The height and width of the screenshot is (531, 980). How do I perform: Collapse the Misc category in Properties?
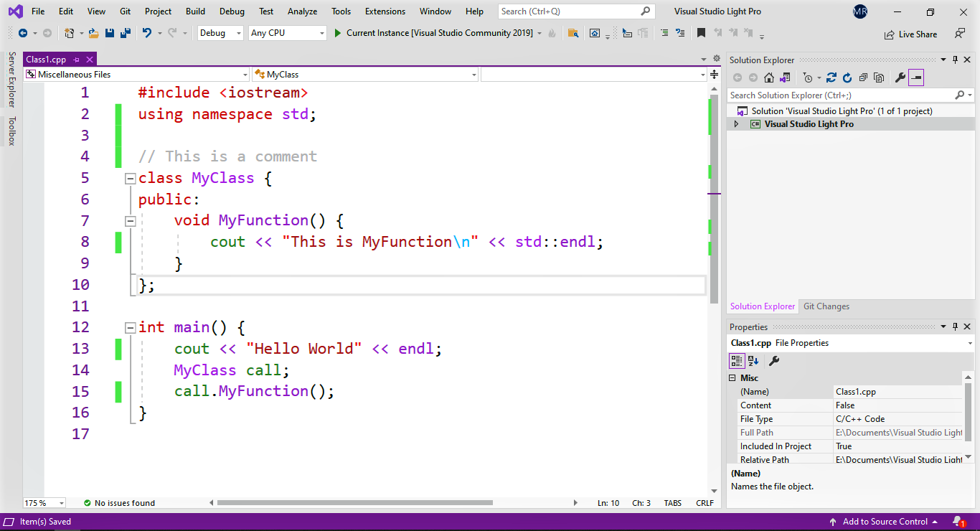[x=732, y=377]
